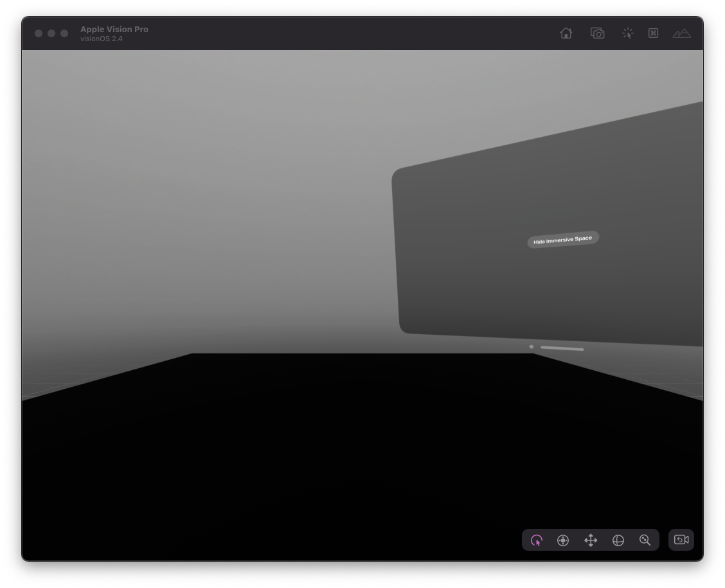Click the Apple Vision Pro title text
The height and width of the screenshot is (588, 725).
pos(114,29)
